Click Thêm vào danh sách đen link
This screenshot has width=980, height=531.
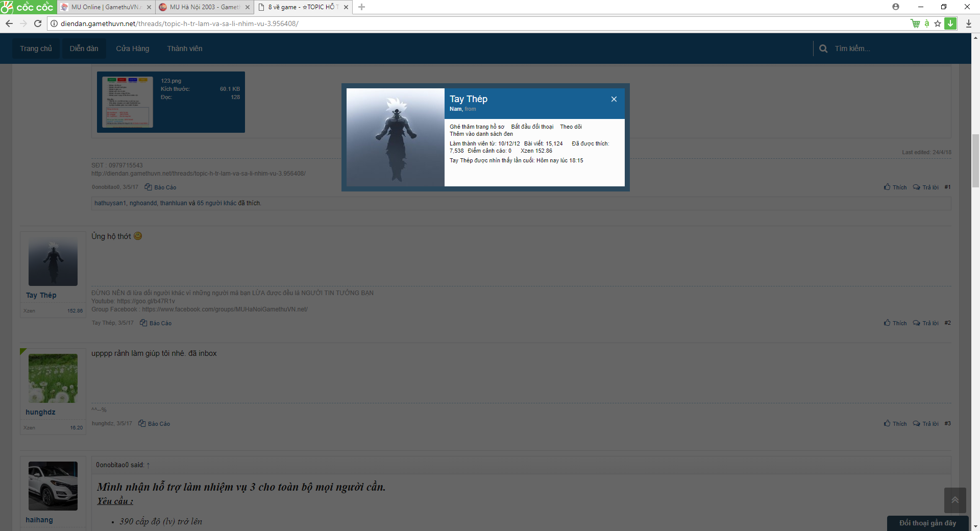[481, 134]
